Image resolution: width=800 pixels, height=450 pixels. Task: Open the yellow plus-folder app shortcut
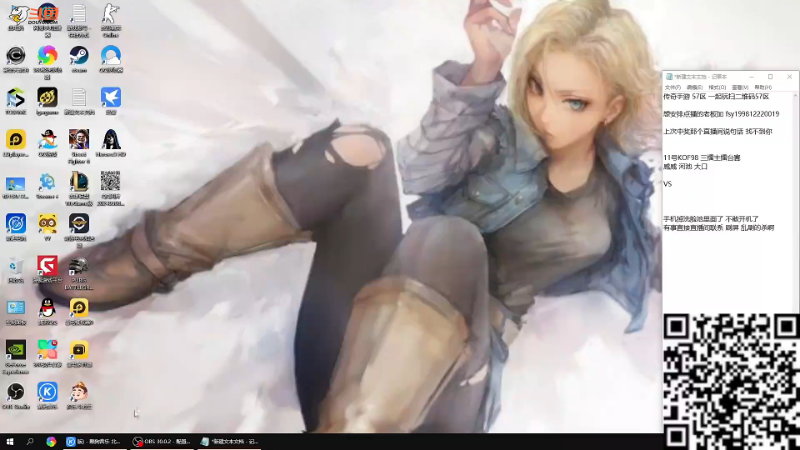point(79,350)
